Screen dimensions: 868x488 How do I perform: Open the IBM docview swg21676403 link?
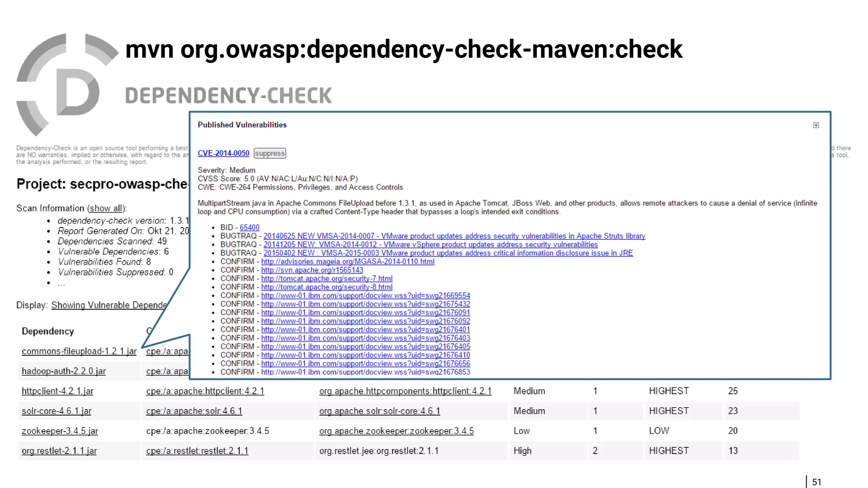pos(366,338)
